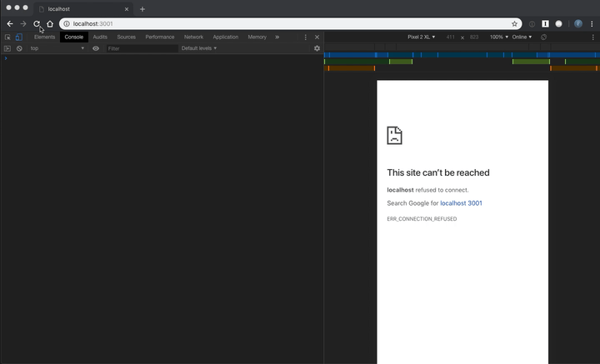
Task: Click the sad page error icon
Action: point(394,135)
